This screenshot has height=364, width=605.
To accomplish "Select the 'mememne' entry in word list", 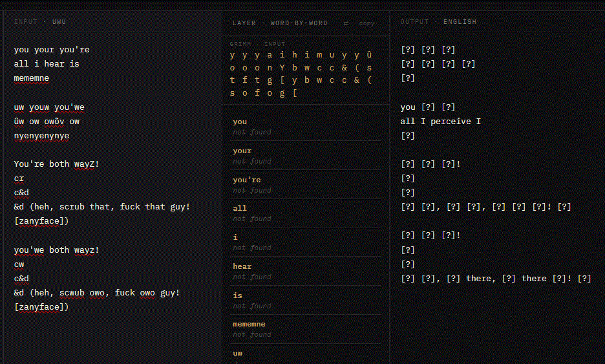I will (x=249, y=324).
